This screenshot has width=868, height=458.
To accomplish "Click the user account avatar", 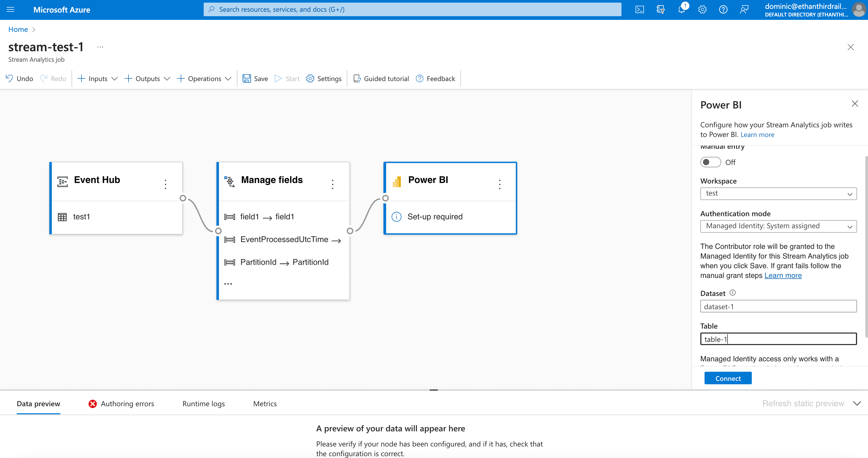I will click(859, 9).
